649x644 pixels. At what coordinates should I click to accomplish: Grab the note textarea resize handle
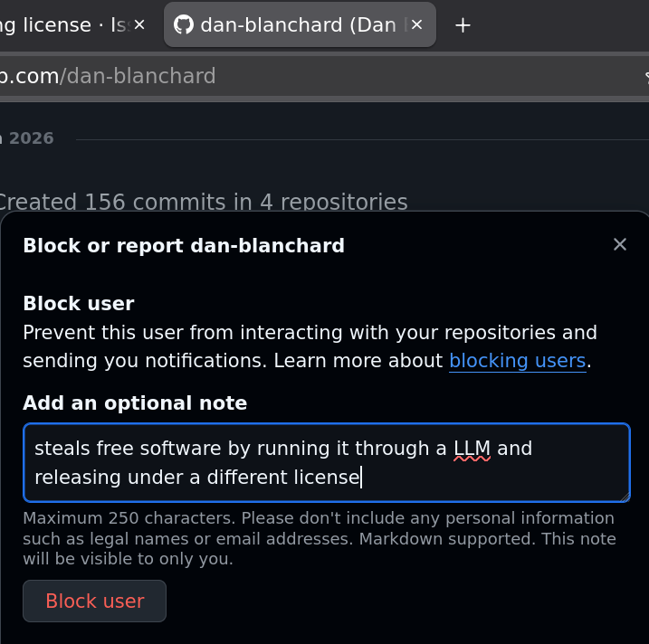point(624,496)
